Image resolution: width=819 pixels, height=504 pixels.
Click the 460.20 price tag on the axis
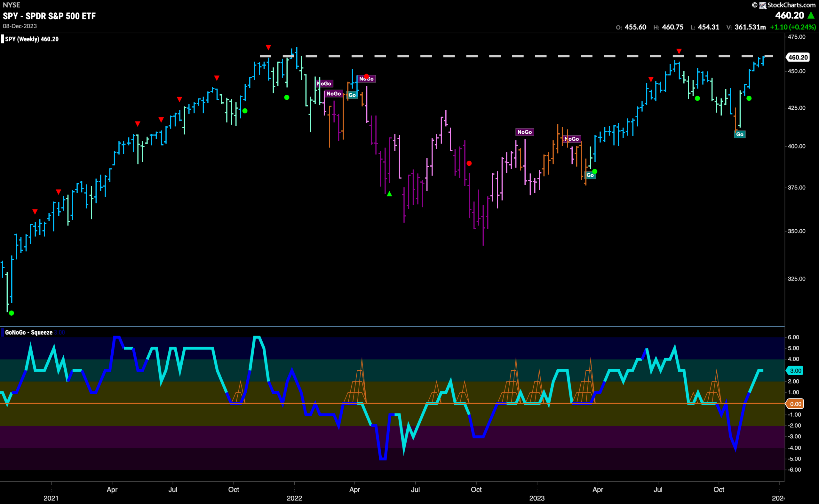[x=798, y=57]
